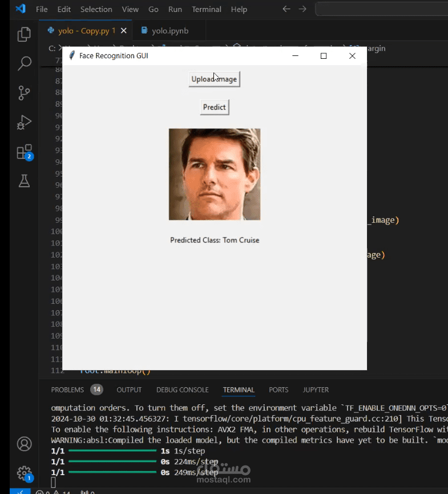Screen dimensions: 448x494
Task: Click the remote window indicator in status bar
Action: point(20,492)
